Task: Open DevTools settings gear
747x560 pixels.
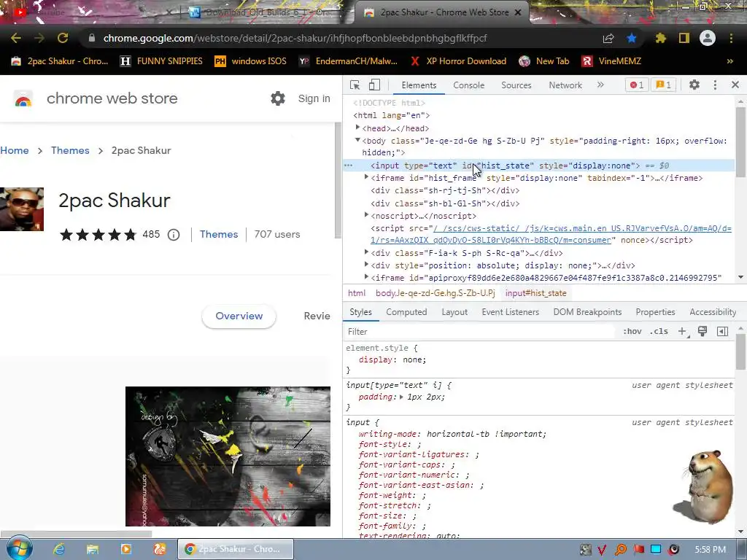Action: tap(694, 85)
